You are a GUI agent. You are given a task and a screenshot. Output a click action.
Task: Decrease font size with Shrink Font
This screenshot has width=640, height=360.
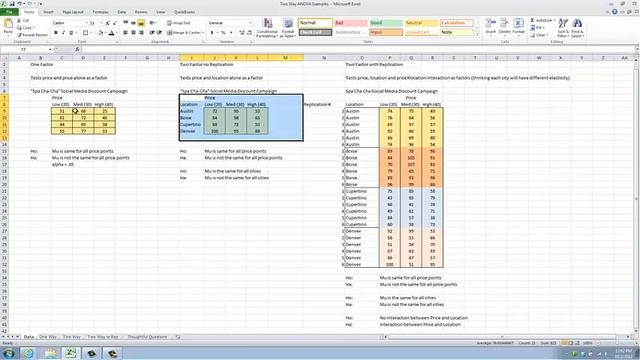(115, 23)
